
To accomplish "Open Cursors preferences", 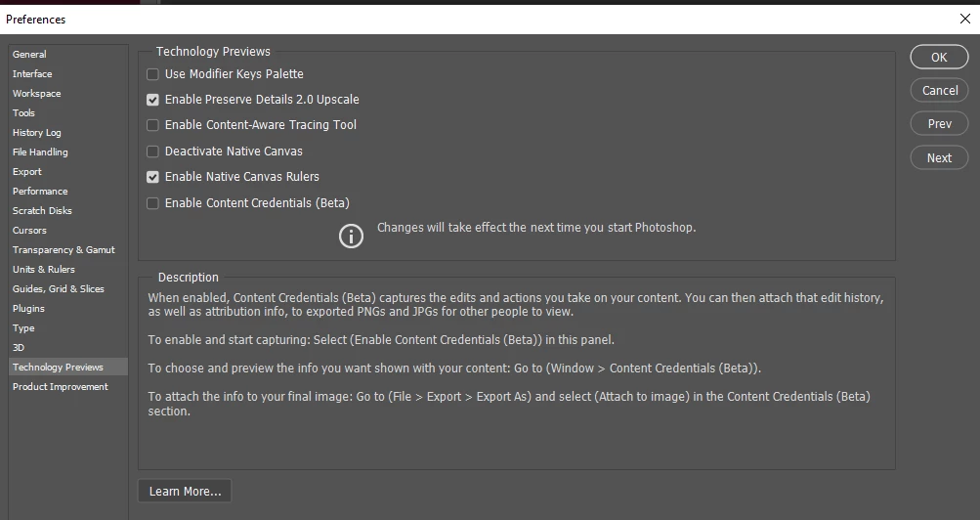I will click(x=68, y=230).
